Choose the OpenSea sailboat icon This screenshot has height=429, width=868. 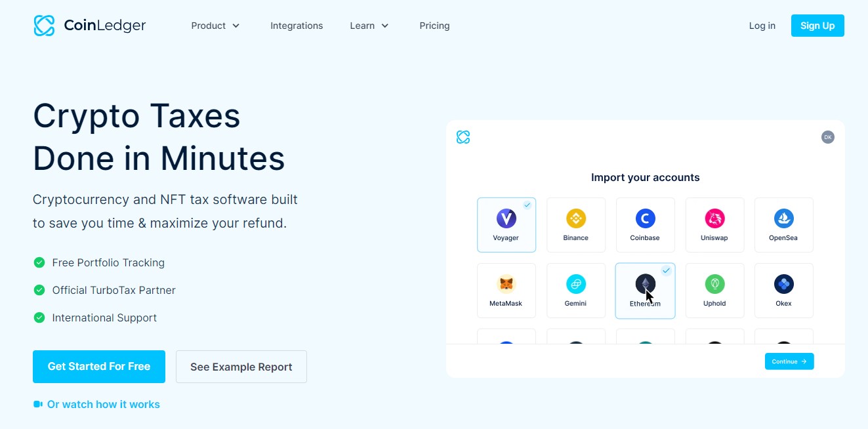coord(784,218)
